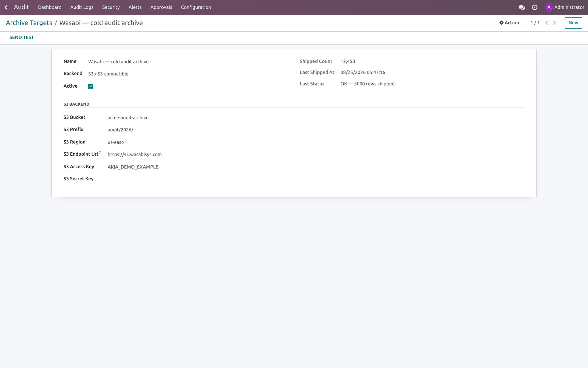Open the Dashboard menu

pyautogui.click(x=50, y=7)
